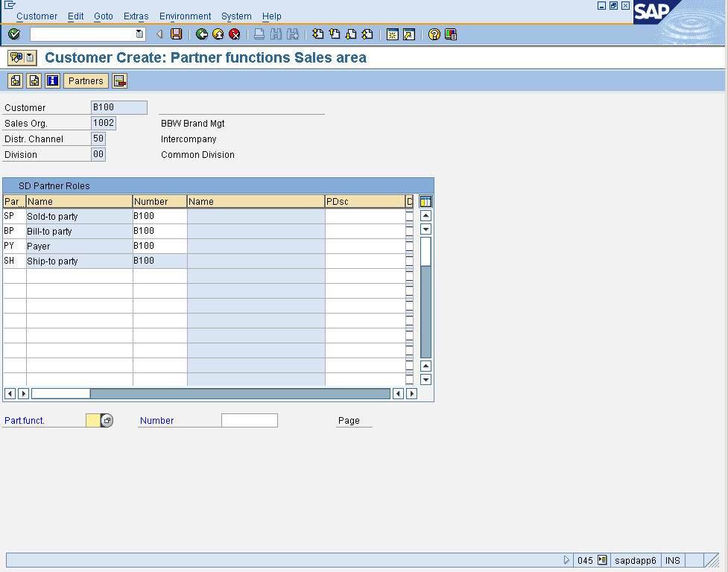The height and width of the screenshot is (572, 728).
Task: Click the Number input field below the table
Action: [x=250, y=420]
